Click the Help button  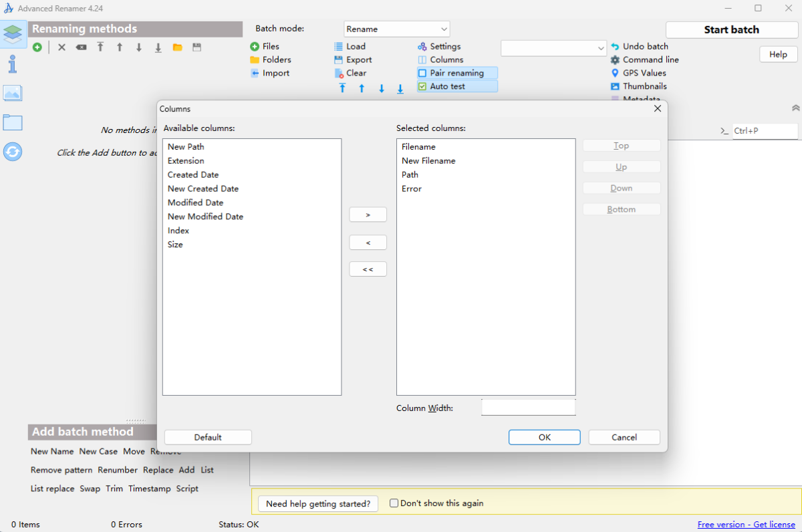point(778,54)
